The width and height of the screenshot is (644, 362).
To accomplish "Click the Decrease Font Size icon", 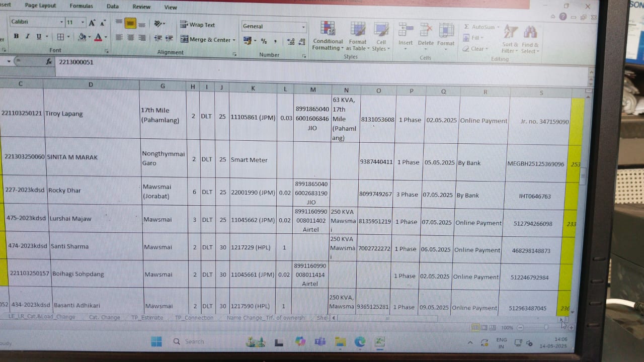I will [102, 23].
